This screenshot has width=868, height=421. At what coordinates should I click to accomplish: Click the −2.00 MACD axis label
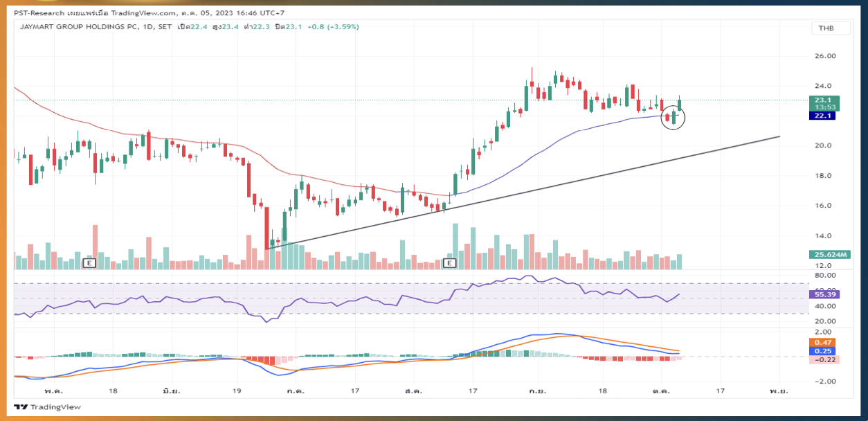[x=824, y=382]
